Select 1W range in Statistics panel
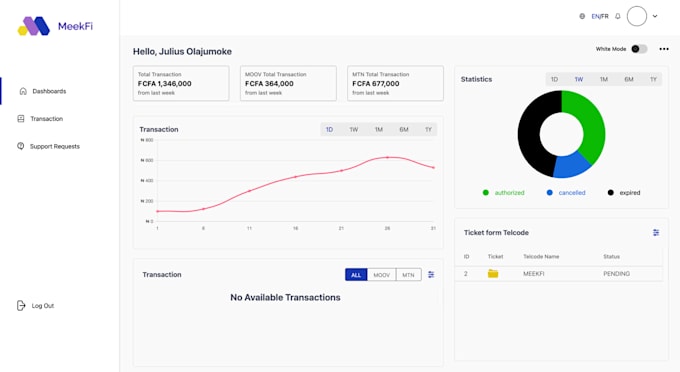680x372 pixels. [579, 79]
